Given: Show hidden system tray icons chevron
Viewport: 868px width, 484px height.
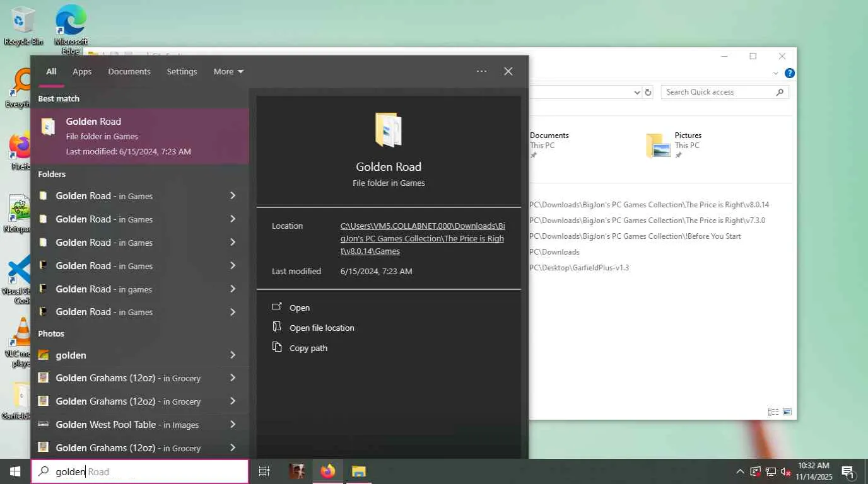Looking at the screenshot, I should click(x=740, y=471).
